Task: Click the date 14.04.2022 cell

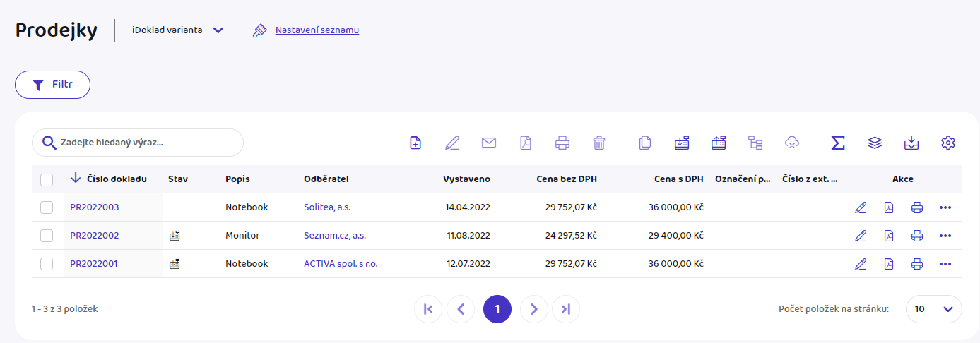Action: click(468, 207)
